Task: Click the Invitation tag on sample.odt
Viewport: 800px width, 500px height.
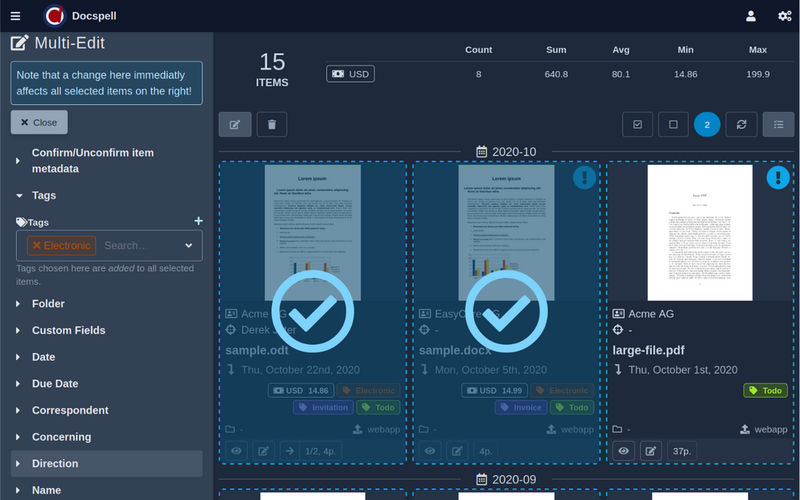Action: tap(323, 408)
